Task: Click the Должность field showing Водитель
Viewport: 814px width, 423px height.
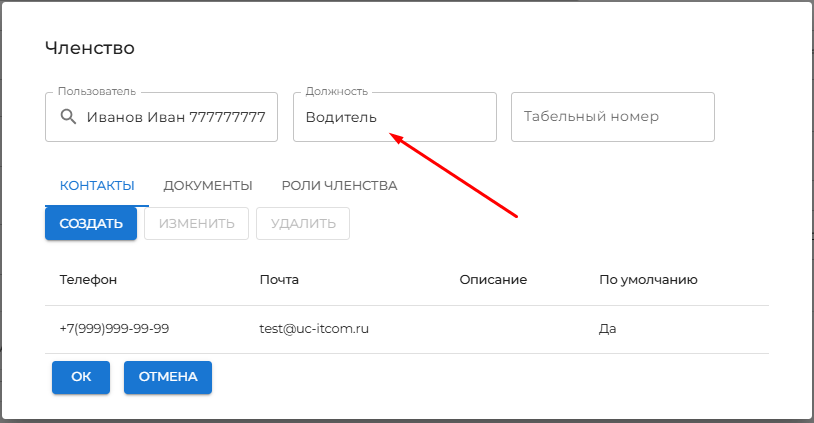Action: [x=394, y=117]
